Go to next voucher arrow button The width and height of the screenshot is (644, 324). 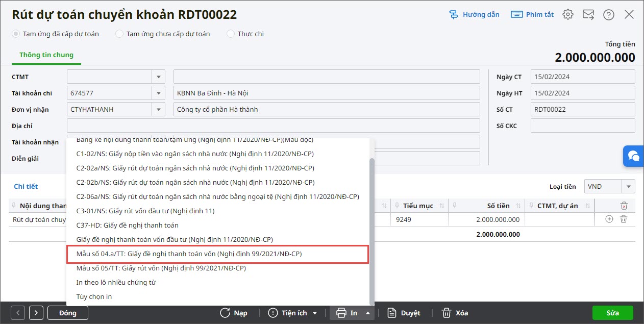coord(36,313)
